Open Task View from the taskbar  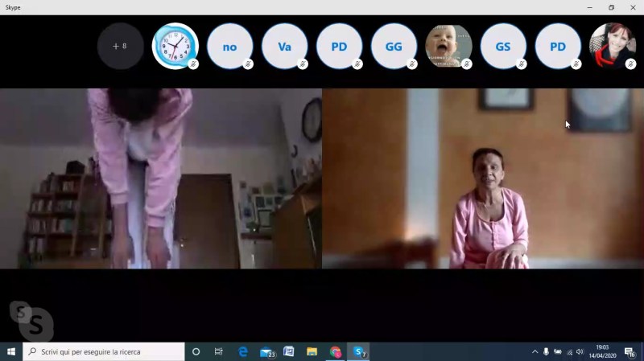(218, 352)
